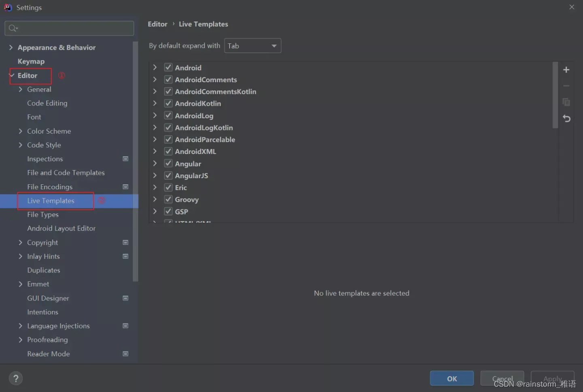Screen dimensions: 583x392
Task: Open the expand-with Tab dropdown
Action: coord(253,46)
